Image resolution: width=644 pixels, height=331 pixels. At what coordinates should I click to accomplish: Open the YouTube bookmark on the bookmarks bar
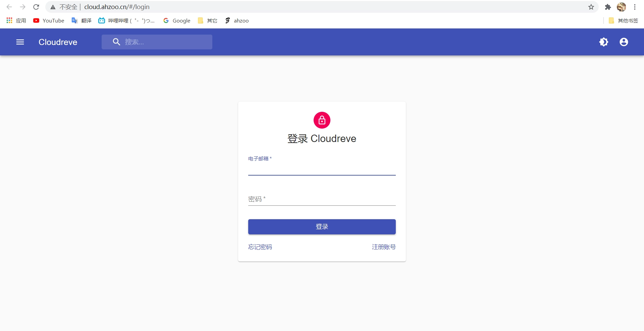(48, 20)
